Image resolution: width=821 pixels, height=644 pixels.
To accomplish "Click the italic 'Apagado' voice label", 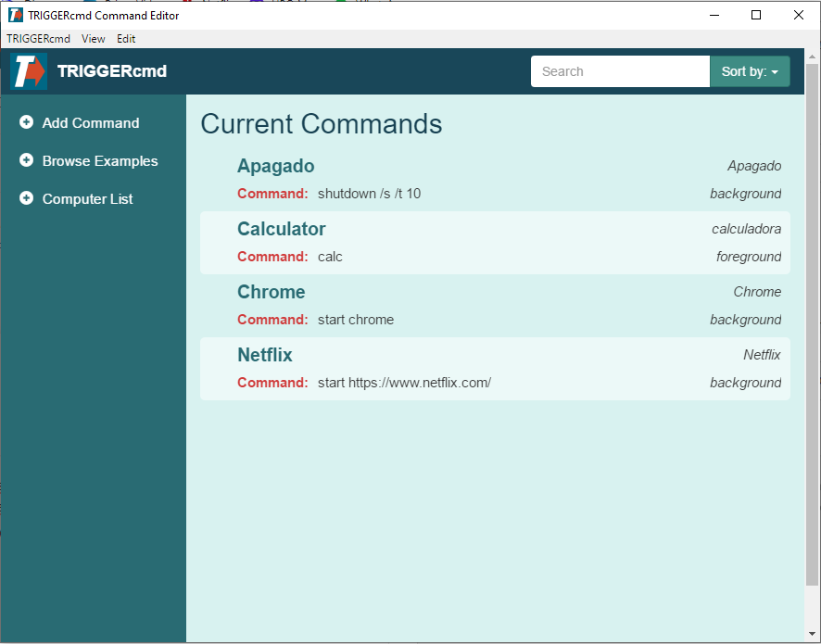I will (754, 166).
